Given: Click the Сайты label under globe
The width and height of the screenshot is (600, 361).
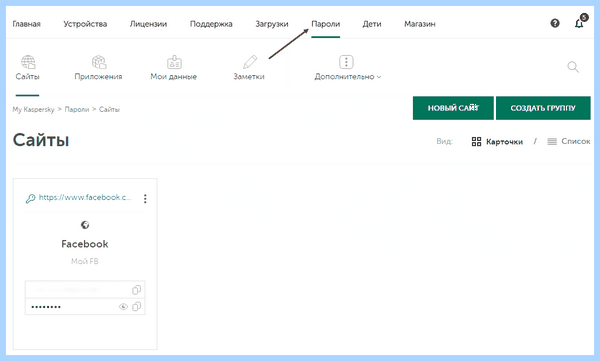Looking at the screenshot, I should [x=28, y=77].
